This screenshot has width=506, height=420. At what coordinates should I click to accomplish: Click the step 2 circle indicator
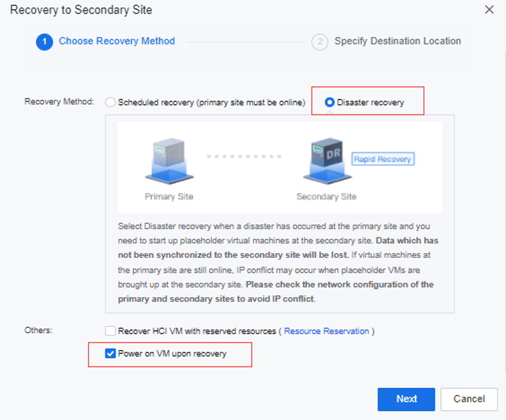[320, 42]
